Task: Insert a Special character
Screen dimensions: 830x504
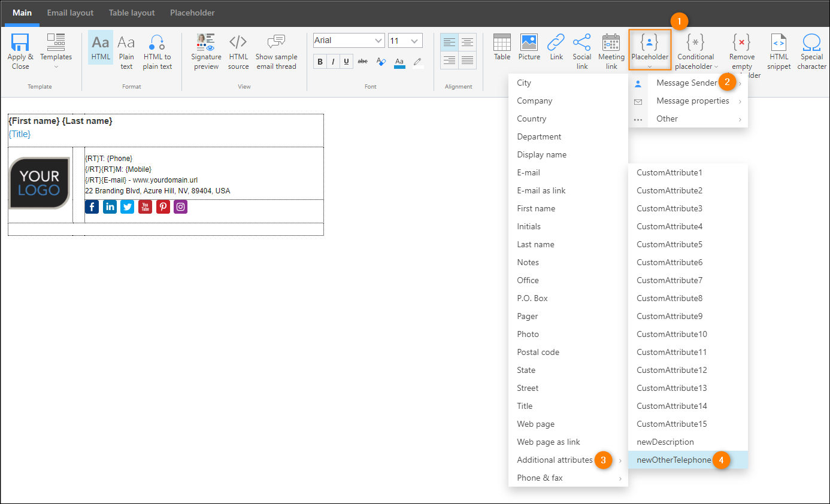Action: tap(811, 51)
